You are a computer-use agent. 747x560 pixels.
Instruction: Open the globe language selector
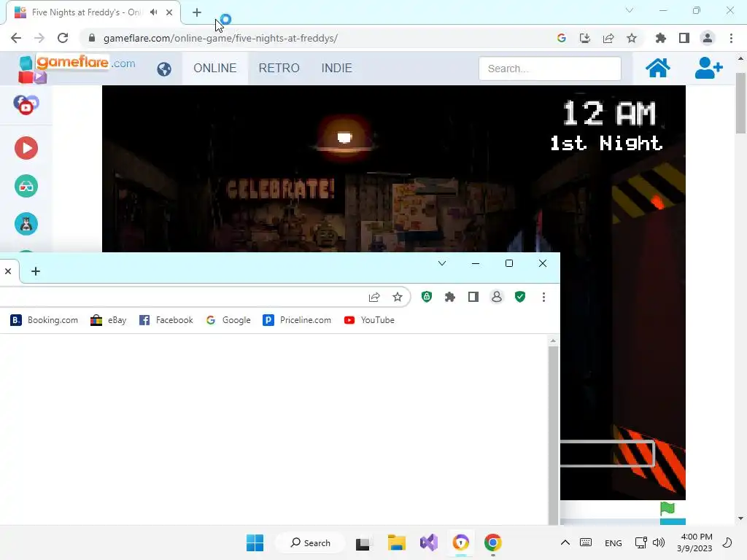click(164, 69)
